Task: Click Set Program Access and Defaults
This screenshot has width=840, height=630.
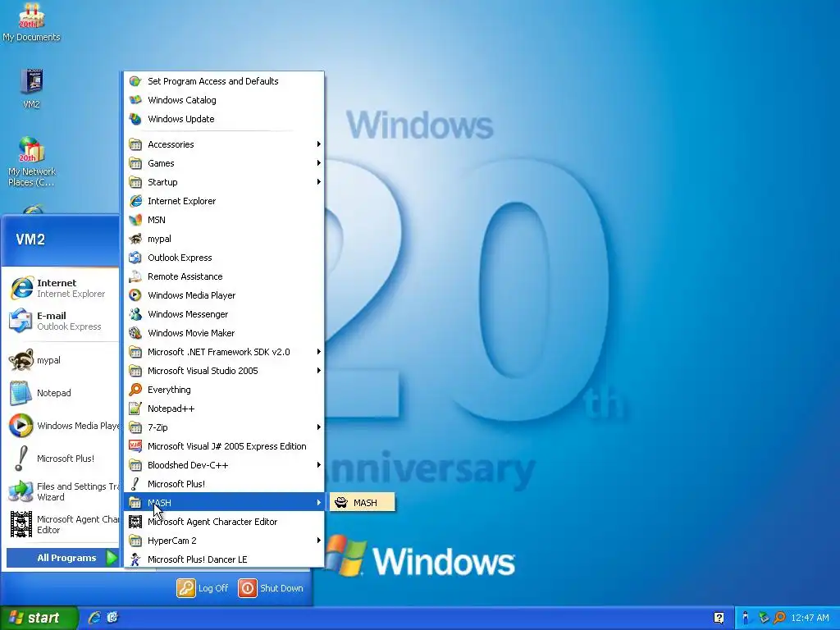Action: pyautogui.click(x=224, y=81)
